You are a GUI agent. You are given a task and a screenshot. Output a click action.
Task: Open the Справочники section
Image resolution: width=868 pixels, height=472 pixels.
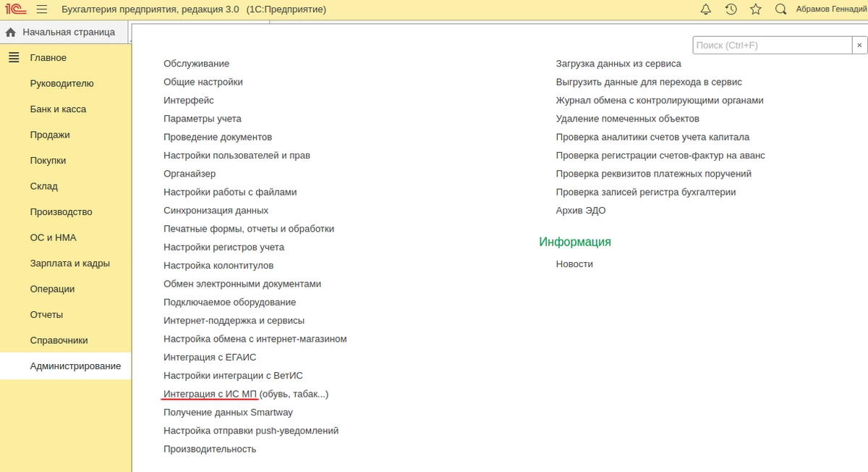point(59,340)
